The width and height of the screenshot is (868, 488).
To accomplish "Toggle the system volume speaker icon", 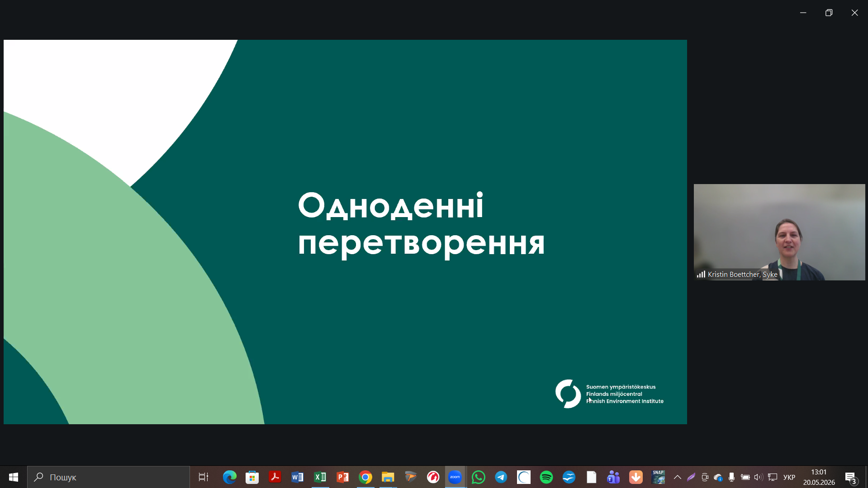I will click(759, 477).
